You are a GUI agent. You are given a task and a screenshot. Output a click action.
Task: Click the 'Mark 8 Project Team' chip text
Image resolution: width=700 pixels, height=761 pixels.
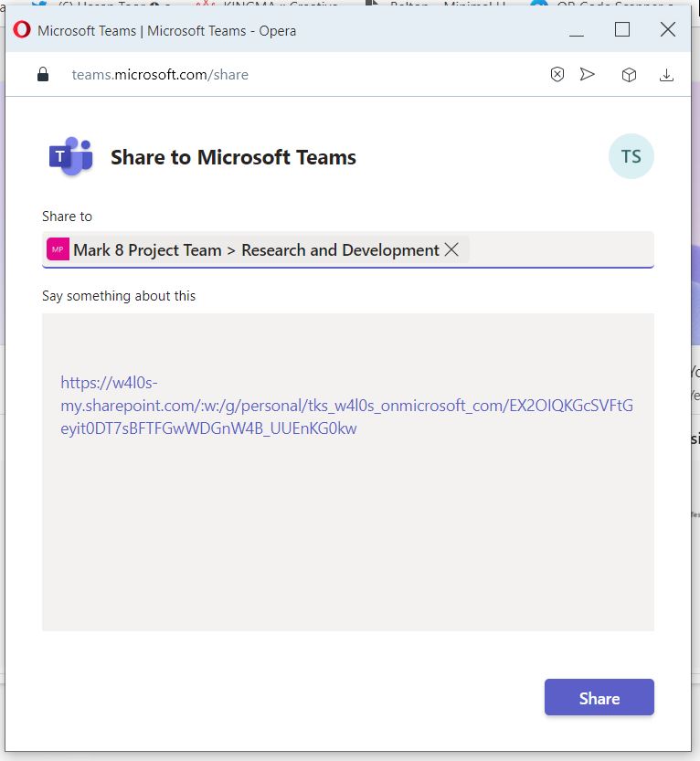pyautogui.click(x=147, y=250)
